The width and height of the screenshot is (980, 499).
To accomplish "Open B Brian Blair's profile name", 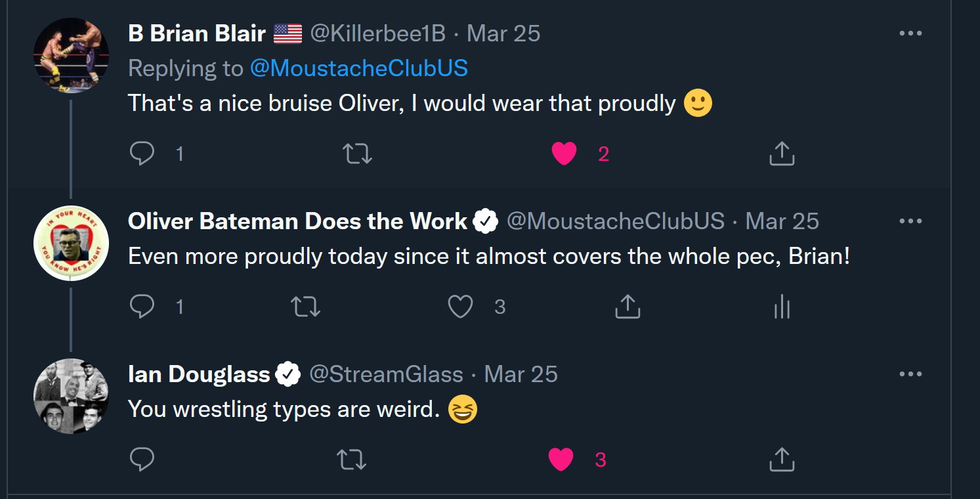I will 196,33.
